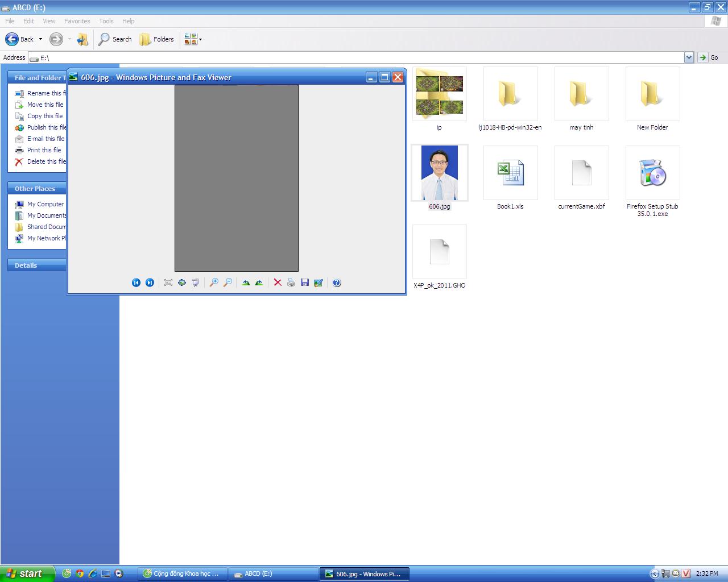Zoom in on the picture

coord(214,282)
